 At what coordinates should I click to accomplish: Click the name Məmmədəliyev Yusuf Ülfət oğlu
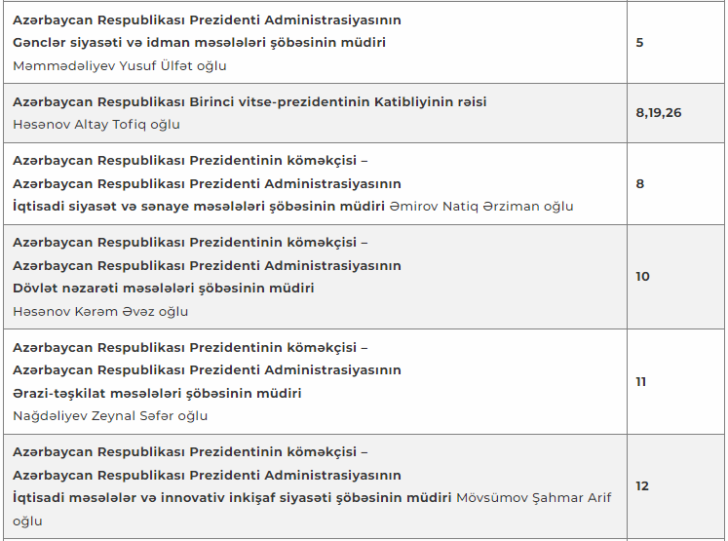coord(120,66)
